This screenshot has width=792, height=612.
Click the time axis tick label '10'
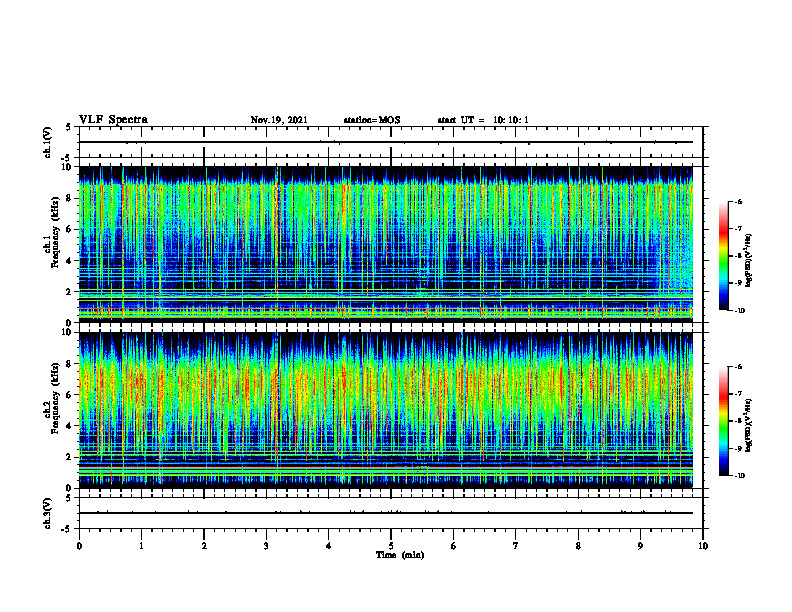coord(703,546)
